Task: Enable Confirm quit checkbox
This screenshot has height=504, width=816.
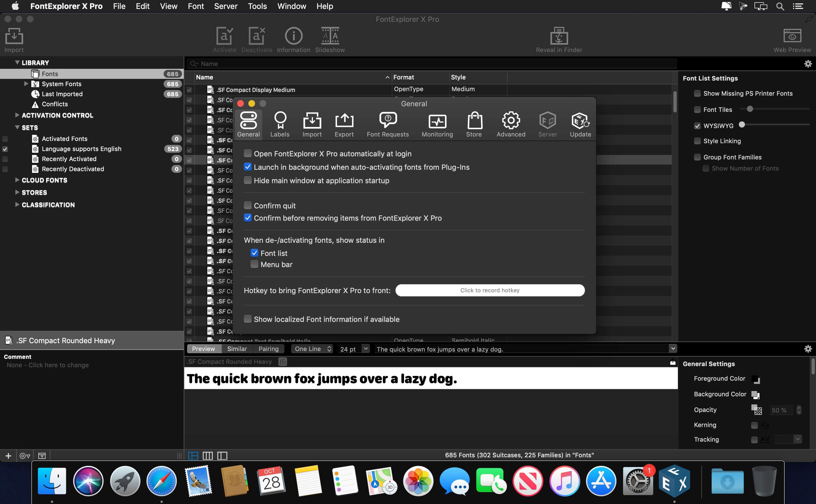Action: 247,205
